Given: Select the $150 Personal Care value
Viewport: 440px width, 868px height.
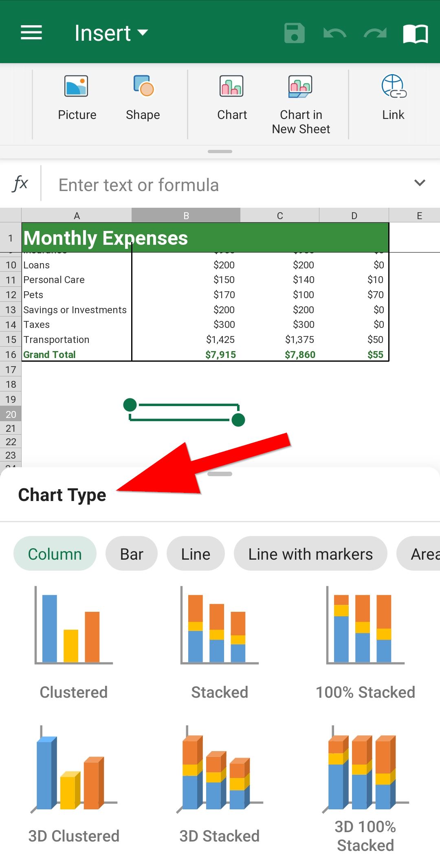Looking at the screenshot, I should pos(186,280).
